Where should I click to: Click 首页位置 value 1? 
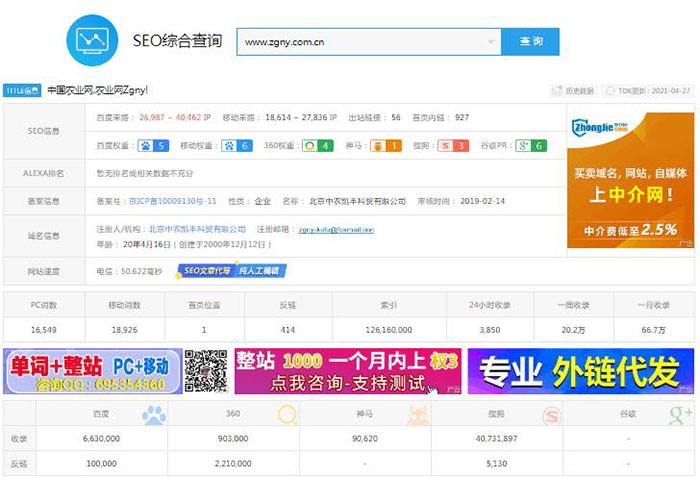204,330
